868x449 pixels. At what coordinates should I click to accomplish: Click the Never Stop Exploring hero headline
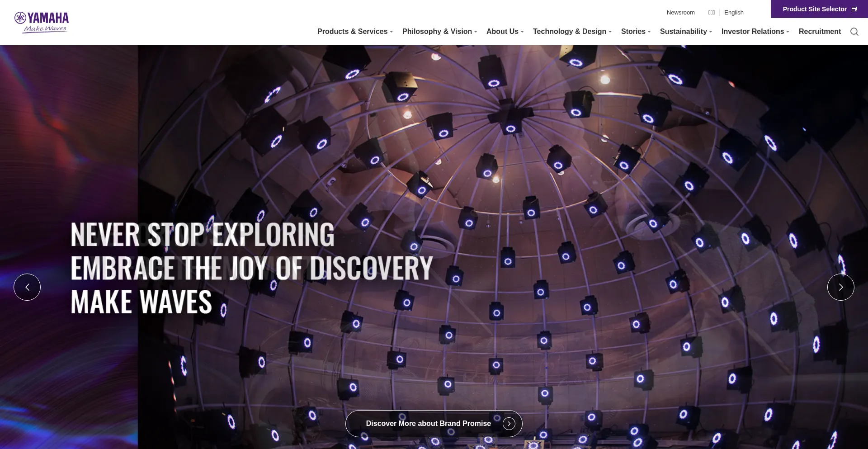[x=203, y=235]
